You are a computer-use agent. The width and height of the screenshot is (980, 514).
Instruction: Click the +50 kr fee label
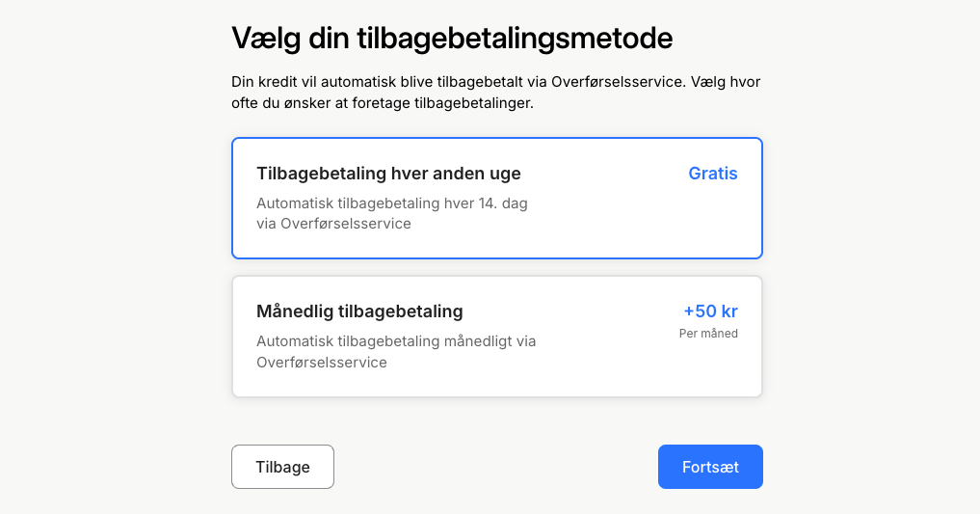(x=710, y=311)
